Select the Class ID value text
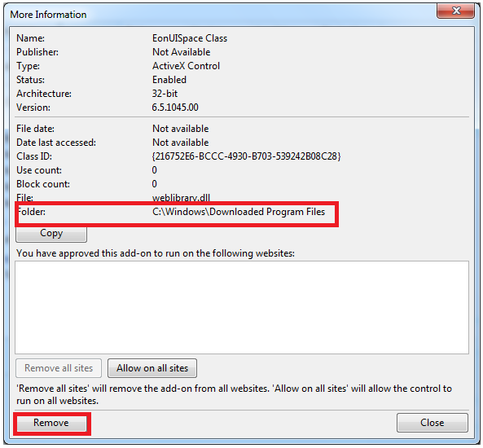The image size is (483, 448). tap(246, 156)
